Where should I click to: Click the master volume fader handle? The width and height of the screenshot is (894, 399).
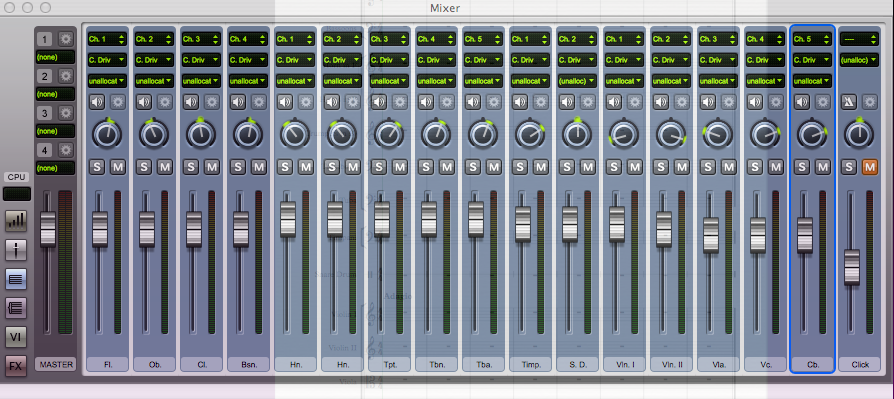coord(48,229)
